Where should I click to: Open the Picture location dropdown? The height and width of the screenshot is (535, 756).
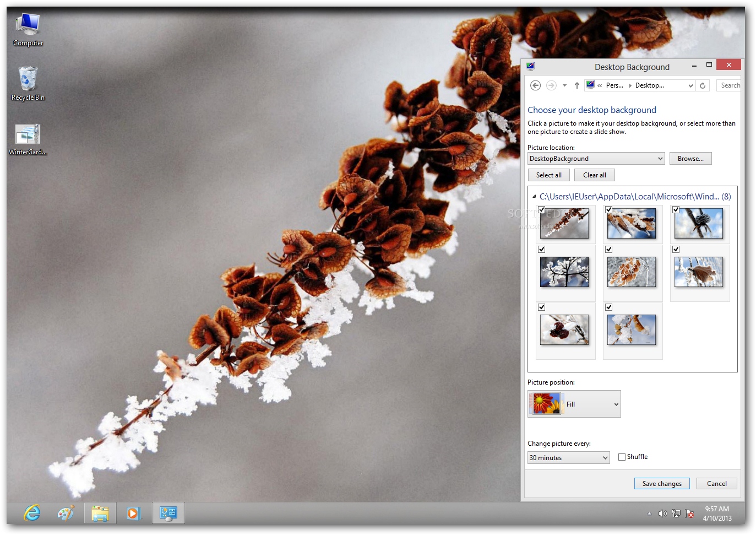point(596,159)
